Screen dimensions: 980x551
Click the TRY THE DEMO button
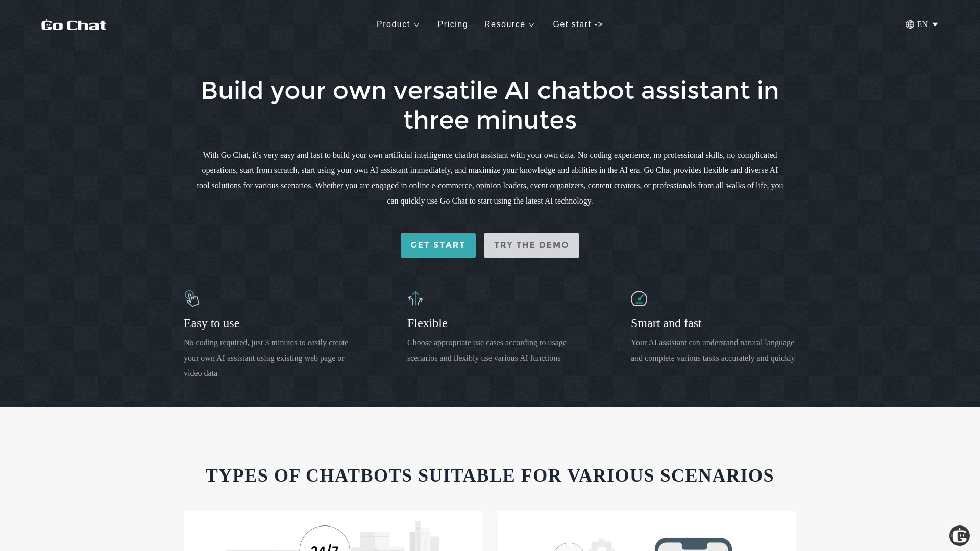[x=532, y=245]
